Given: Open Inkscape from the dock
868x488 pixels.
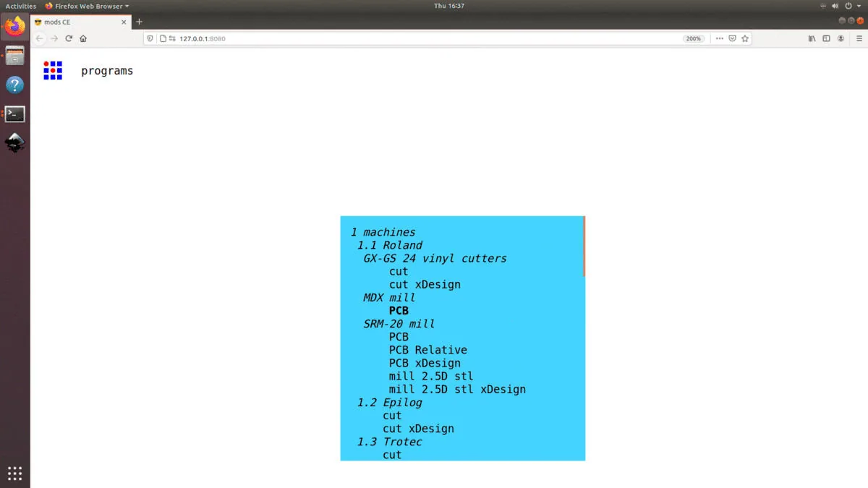Looking at the screenshot, I should pos(15,143).
